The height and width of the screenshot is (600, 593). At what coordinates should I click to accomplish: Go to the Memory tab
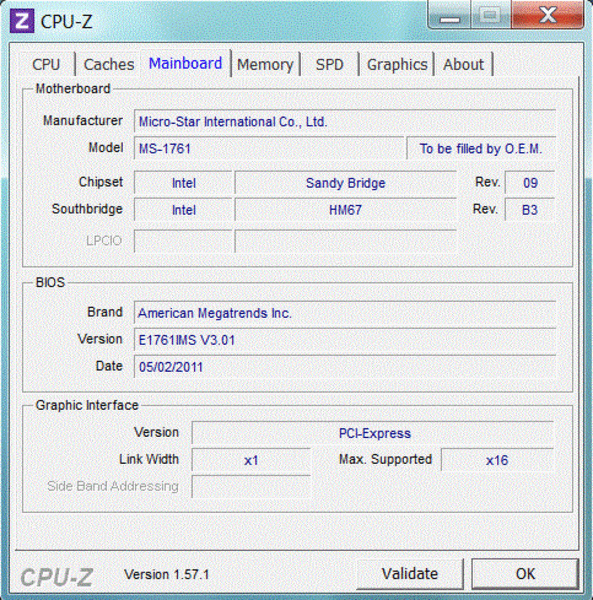[265, 64]
